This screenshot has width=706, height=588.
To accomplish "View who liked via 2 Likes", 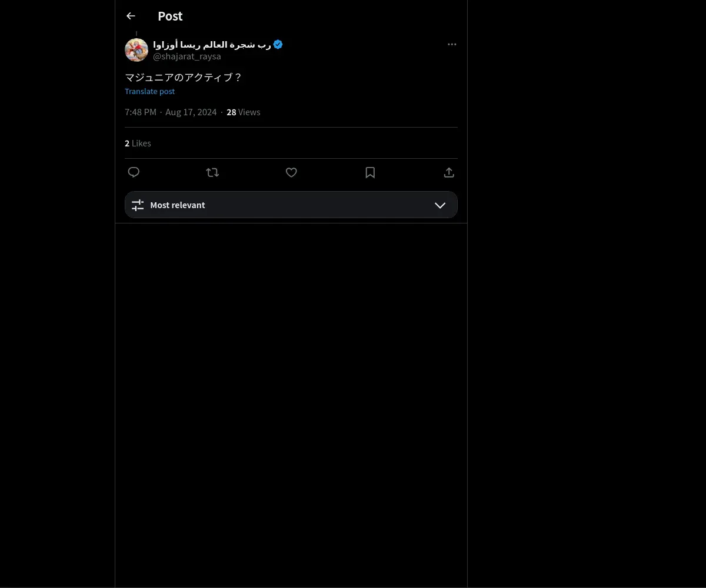I will 138,143.
